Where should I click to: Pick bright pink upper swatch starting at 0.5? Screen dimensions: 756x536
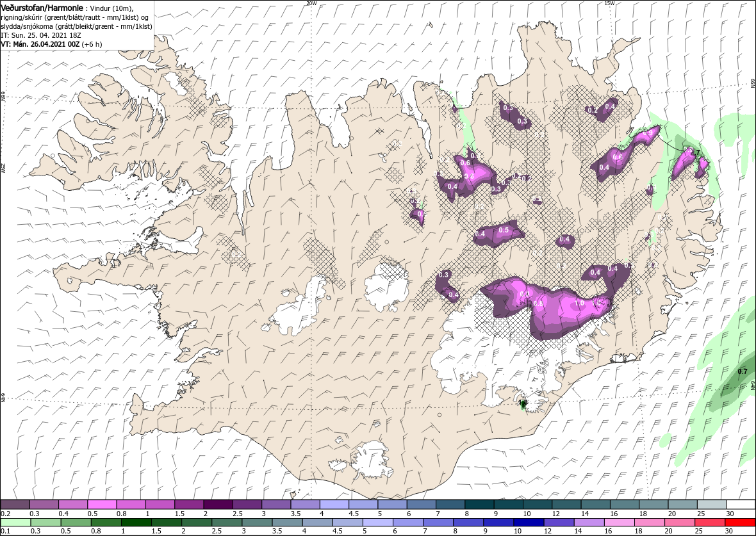coord(103,505)
